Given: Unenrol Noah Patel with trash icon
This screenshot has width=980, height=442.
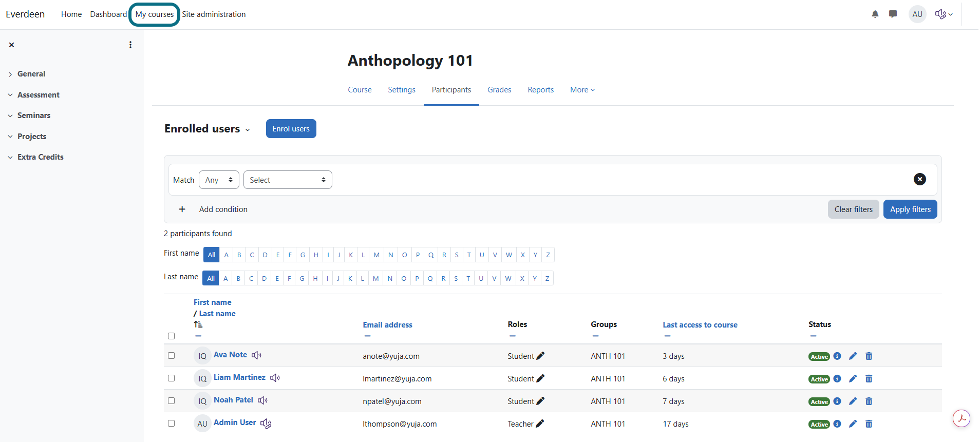Looking at the screenshot, I should [x=869, y=401].
